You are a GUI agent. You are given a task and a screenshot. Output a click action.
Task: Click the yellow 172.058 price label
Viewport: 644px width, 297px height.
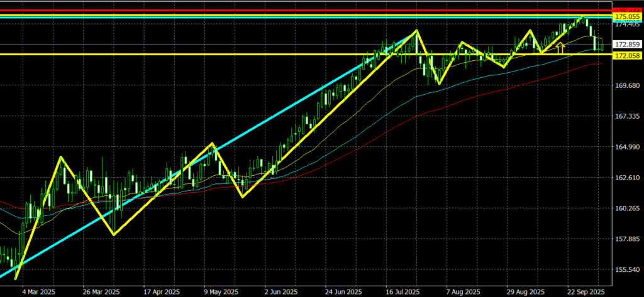pyautogui.click(x=628, y=56)
